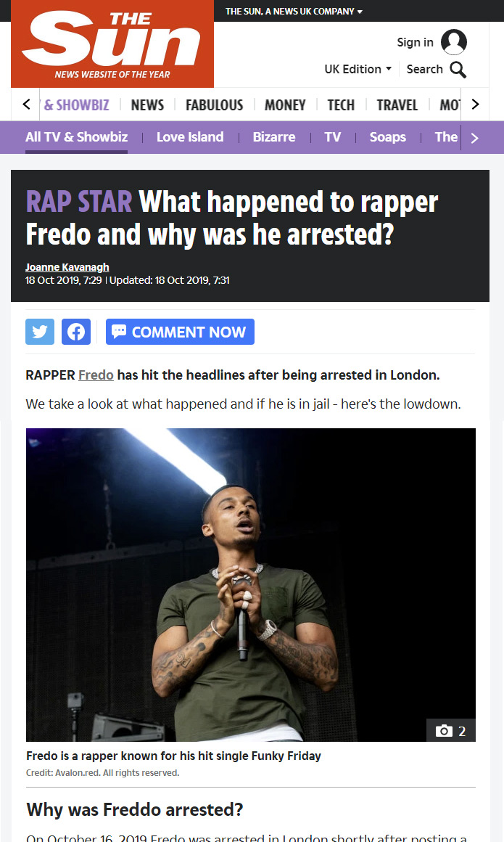Show more TV & Showbiz sub-sections arrow

tap(474, 138)
